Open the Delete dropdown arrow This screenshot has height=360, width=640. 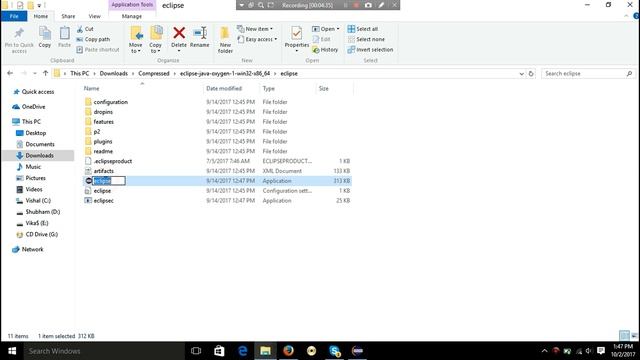(179, 51)
